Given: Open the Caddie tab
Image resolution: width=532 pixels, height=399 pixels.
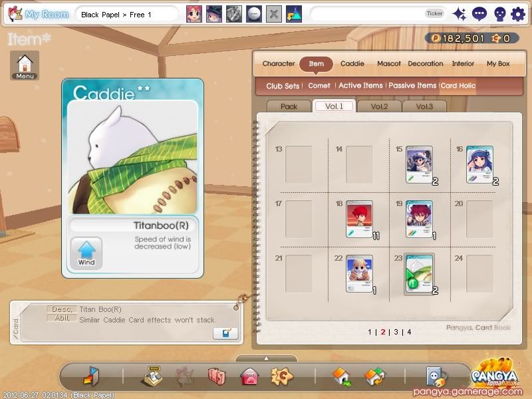Looking at the screenshot, I should (352, 63).
